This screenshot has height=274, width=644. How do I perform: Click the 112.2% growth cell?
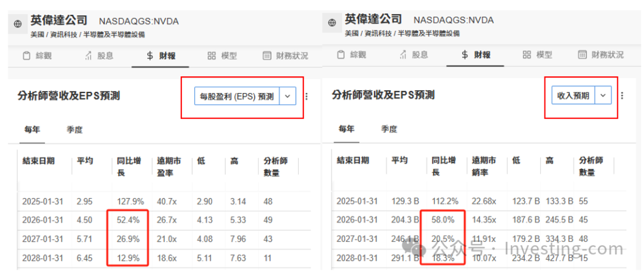point(444,202)
